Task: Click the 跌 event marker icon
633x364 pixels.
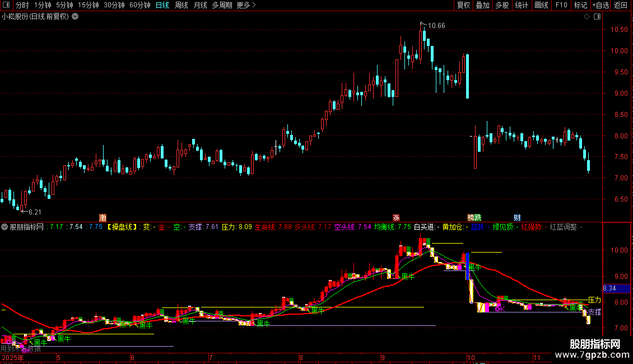Action: coord(478,218)
